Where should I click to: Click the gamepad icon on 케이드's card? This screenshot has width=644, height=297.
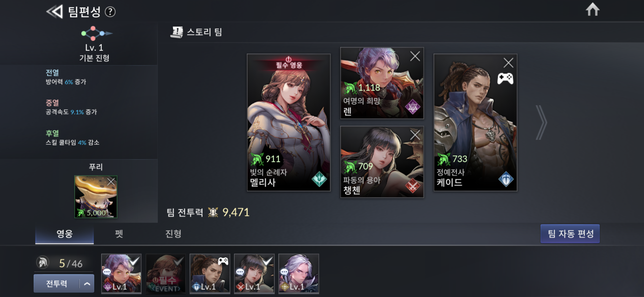(505, 79)
